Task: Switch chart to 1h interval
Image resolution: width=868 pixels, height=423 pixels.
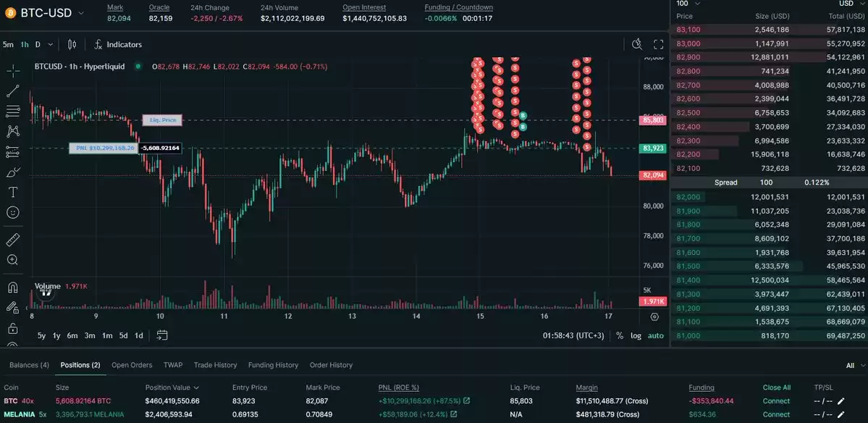Action: tap(25, 44)
